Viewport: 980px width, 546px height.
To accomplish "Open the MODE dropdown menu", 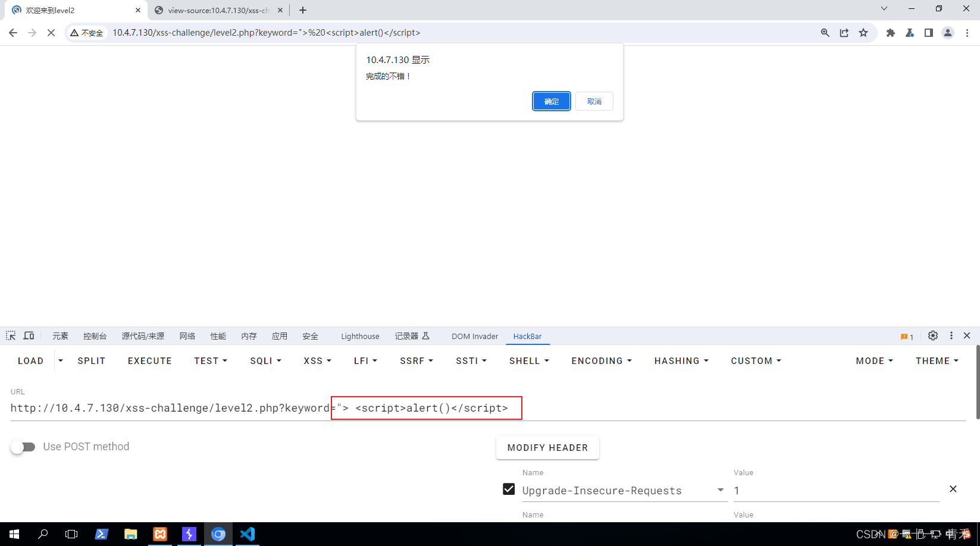I will 874,361.
